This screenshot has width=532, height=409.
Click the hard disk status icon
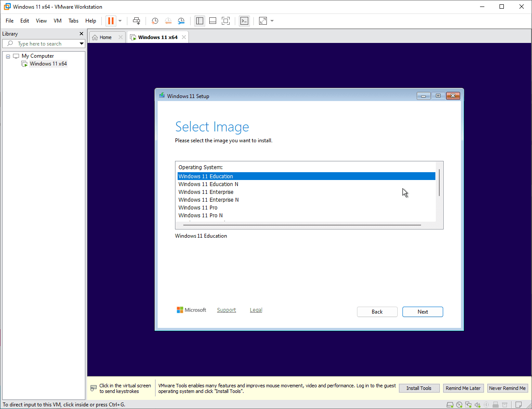pyautogui.click(x=450, y=405)
